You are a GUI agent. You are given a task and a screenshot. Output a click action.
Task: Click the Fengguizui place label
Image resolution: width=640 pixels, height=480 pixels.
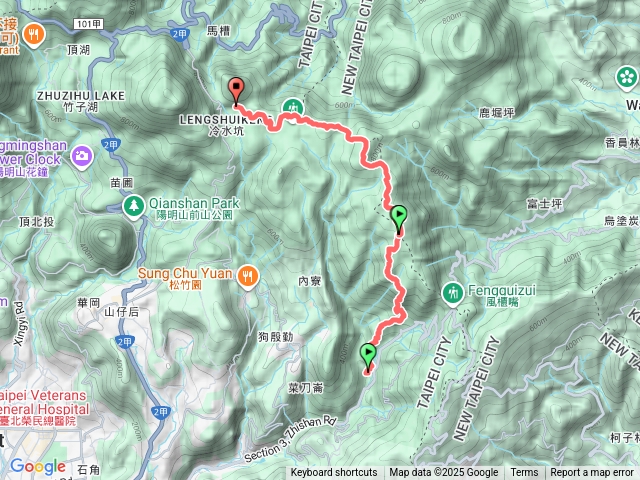pos(502,296)
